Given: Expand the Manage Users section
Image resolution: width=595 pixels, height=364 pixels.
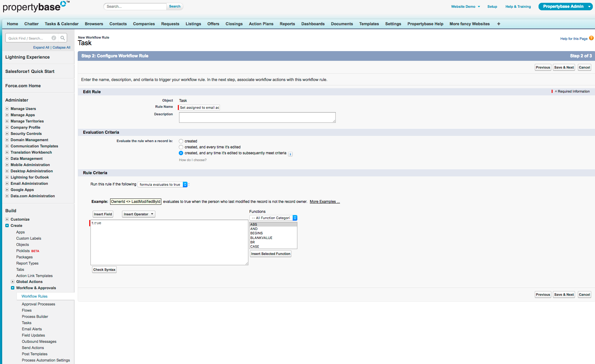Looking at the screenshot, I should point(7,109).
